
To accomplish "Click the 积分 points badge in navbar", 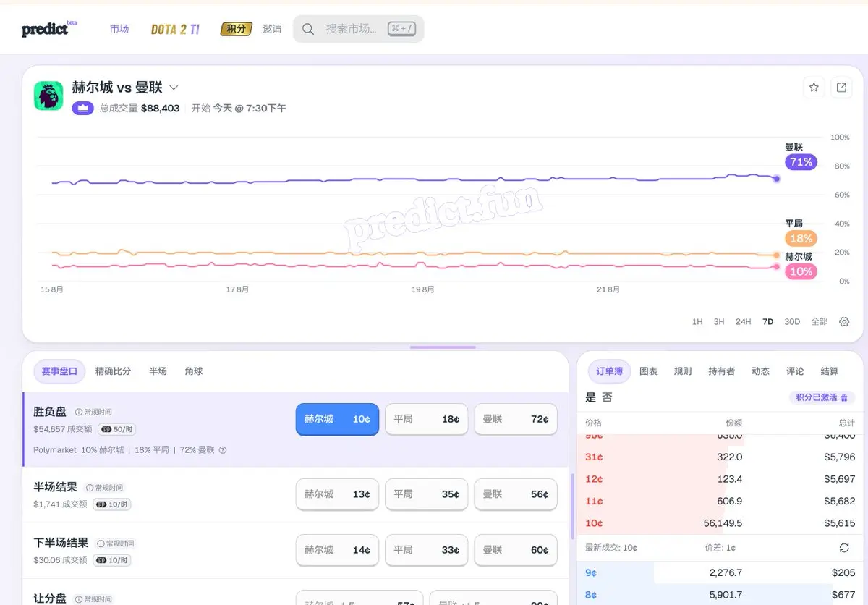I will pos(236,29).
